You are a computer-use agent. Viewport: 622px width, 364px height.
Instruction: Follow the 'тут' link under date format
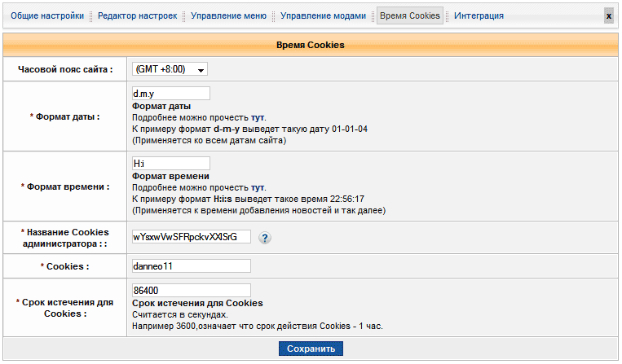[257, 117]
